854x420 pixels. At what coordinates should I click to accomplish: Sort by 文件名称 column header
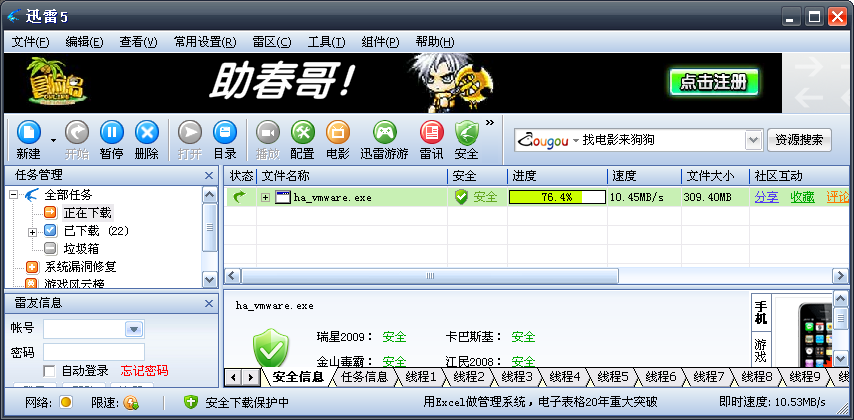click(x=352, y=176)
